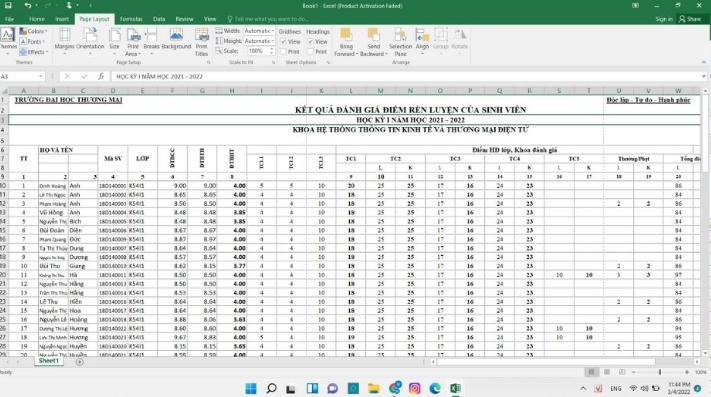The height and width of the screenshot is (397, 711).
Task: Expand the formula bar
Action: 704,76
